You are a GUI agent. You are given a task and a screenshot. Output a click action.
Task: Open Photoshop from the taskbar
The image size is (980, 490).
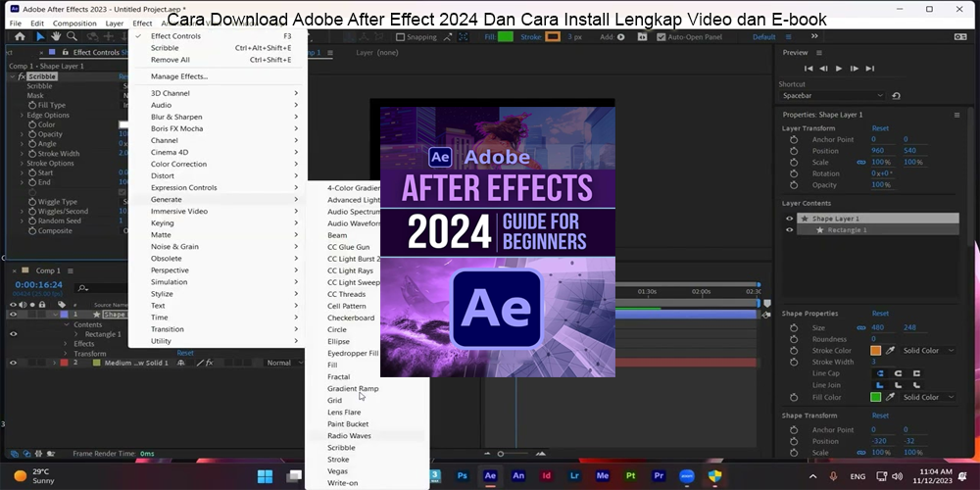(463, 476)
